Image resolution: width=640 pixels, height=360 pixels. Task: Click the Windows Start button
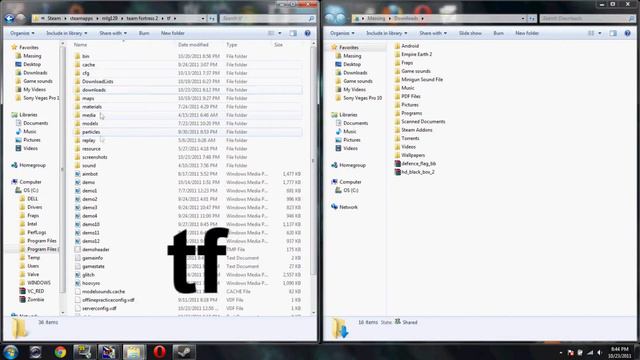pyautogui.click(x=11, y=352)
